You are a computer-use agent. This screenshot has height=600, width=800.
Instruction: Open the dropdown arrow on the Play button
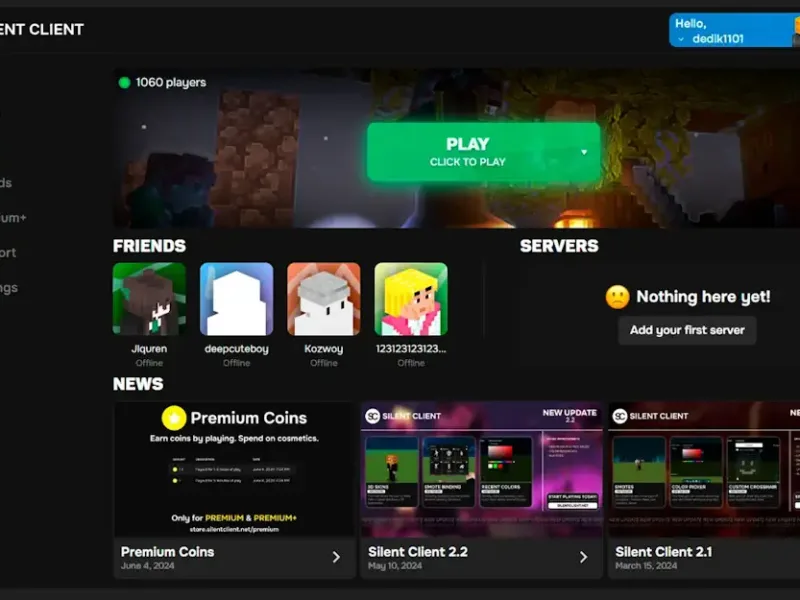[584, 153]
